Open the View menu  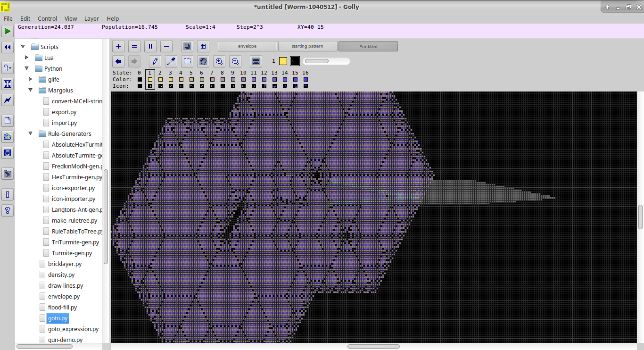click(x=71, y=19)
